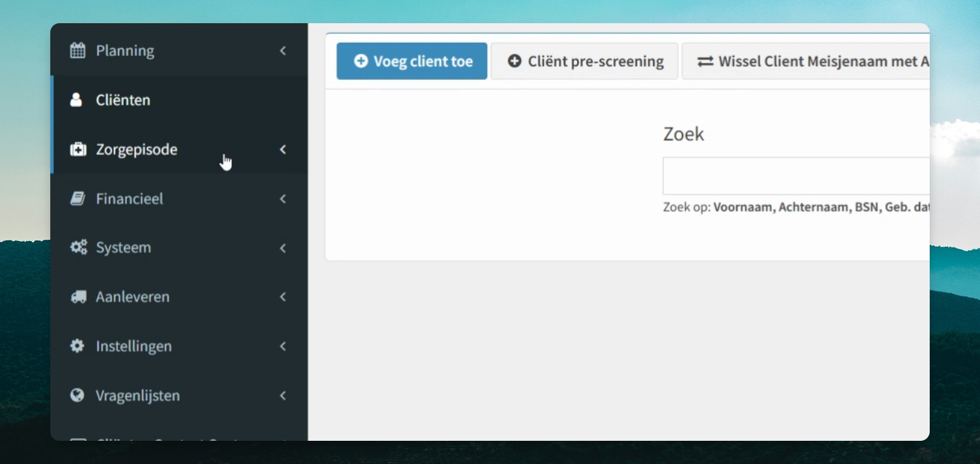Click the cog icon beside Instellingen
Viewport: 980px width, 464px height.
coord(77,346)
